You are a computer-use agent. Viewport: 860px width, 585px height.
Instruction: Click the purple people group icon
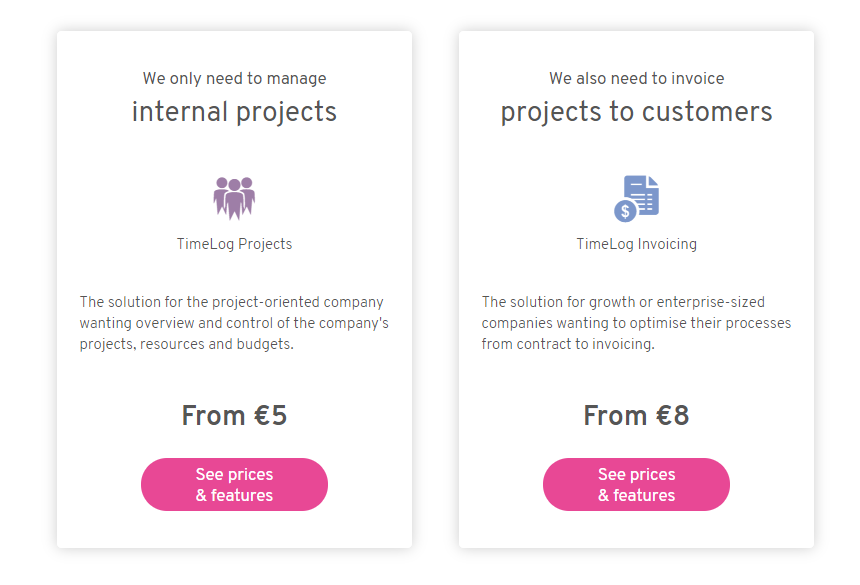pos(234,198)
